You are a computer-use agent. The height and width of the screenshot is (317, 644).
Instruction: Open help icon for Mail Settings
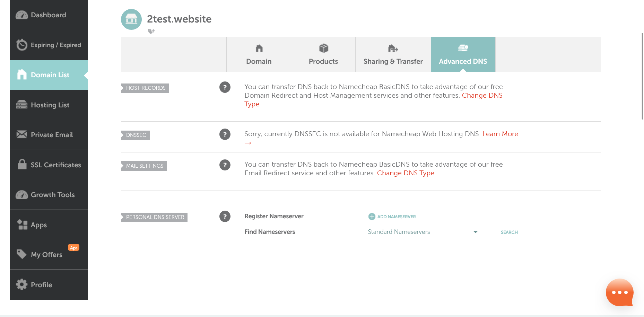225,165
